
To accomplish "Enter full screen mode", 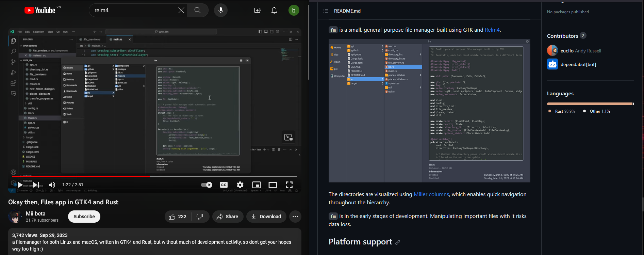I will coord(289,185).
